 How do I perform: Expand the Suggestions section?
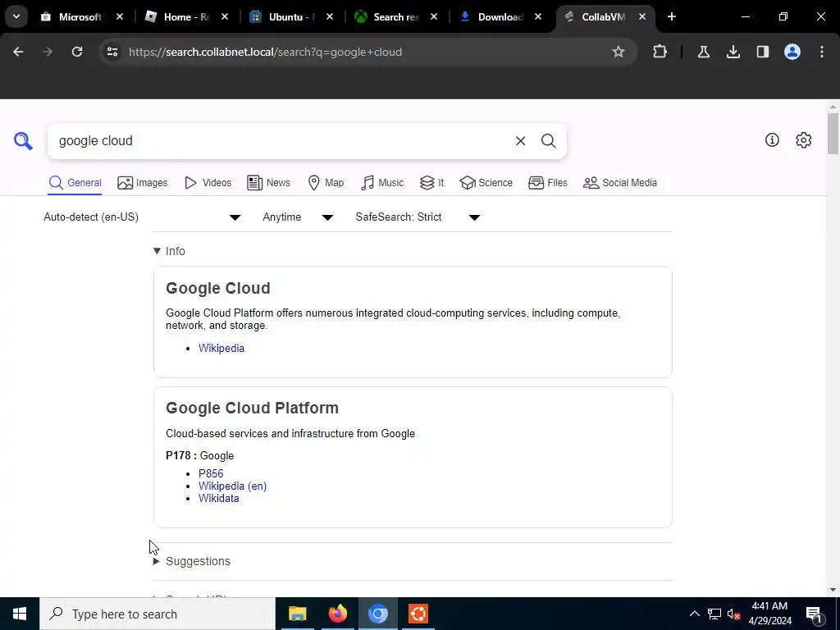192,561
